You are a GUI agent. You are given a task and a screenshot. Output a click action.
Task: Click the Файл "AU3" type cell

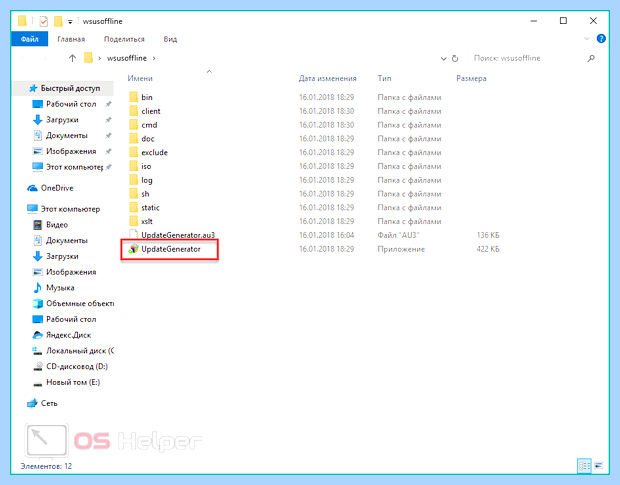398,235
